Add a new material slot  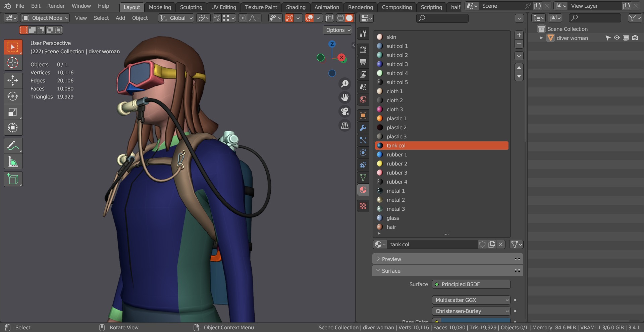tap(519, 35)
